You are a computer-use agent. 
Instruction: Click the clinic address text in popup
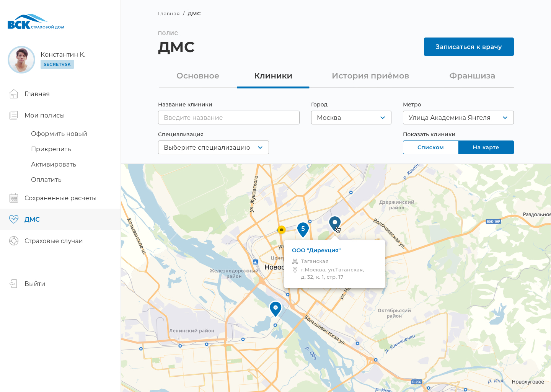[x=333, y=273]
